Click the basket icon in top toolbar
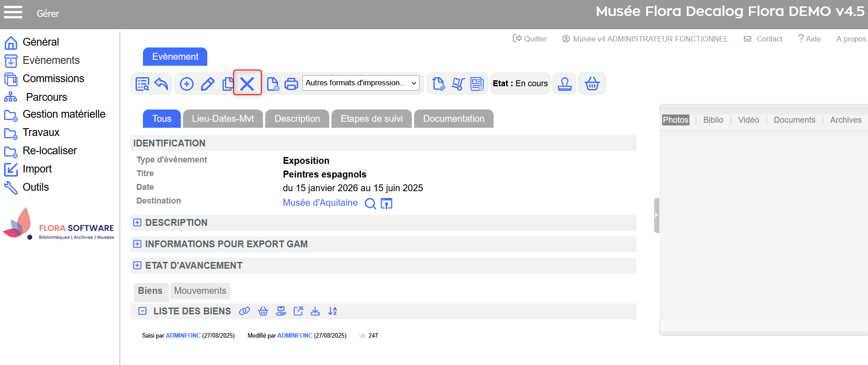868x365 pixels. (x=592, y=84)
